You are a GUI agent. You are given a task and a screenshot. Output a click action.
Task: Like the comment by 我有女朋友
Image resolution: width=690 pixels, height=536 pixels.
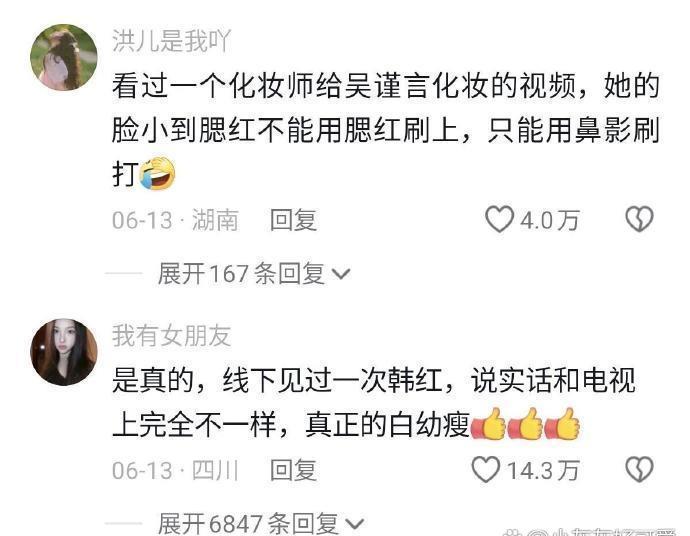tap(486, 470)
